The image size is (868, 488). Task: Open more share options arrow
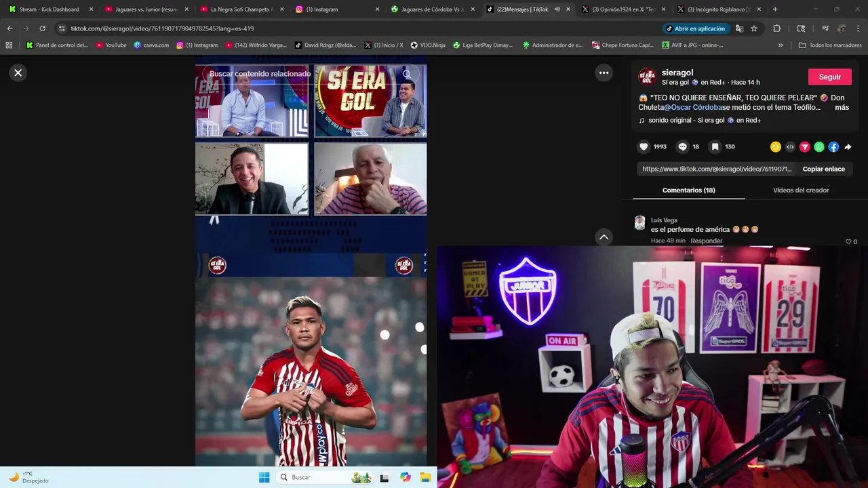point(848,146)
